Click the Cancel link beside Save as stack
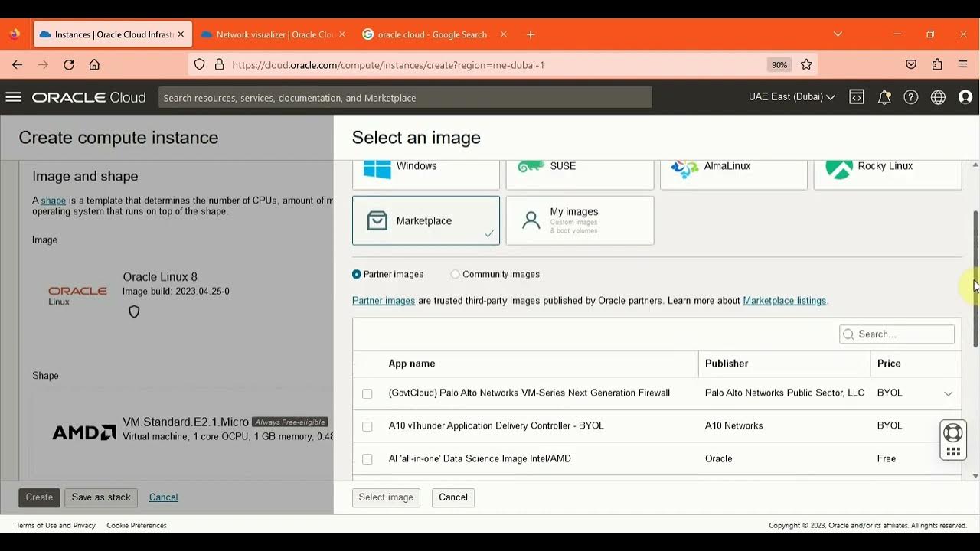 (163, 497)
